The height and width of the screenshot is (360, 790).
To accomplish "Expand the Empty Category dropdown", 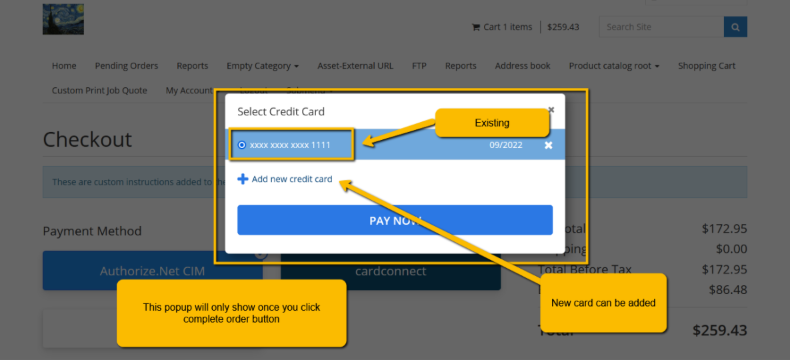I will 262,66.
